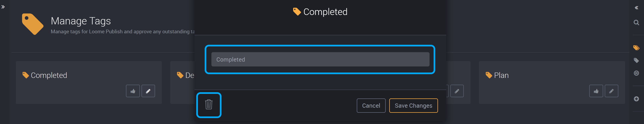Screen dimensions: 644x124
Task: Approve the Plan tag with thumbs-up
Action: click(x=596, y=91)
